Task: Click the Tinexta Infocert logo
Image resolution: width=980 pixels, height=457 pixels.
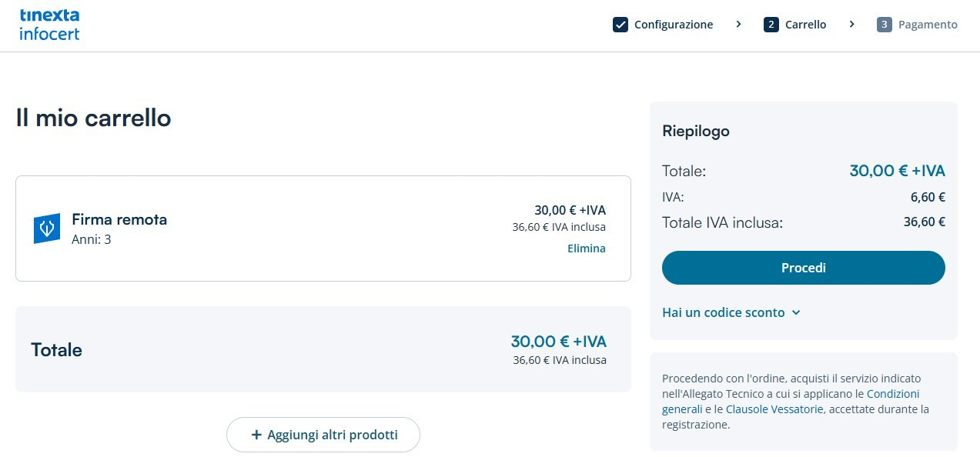Action: pyautogui.click(x=49, y=25)
